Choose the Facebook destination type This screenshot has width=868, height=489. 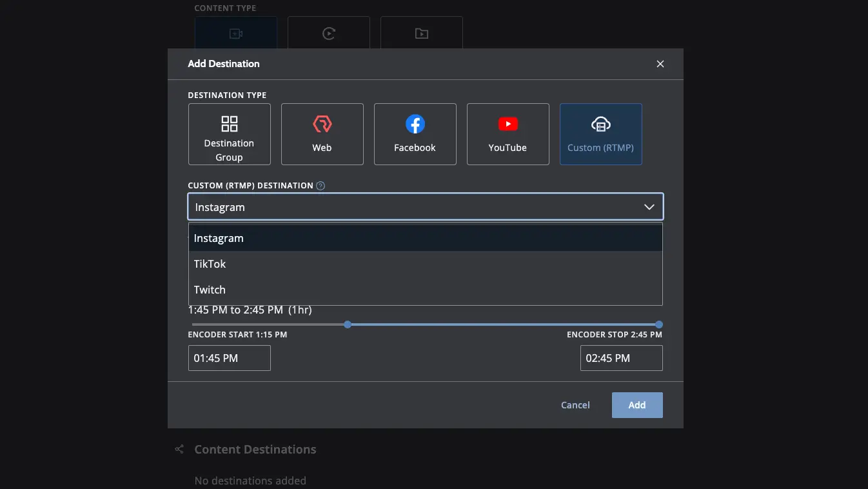[x=415, y=134]
